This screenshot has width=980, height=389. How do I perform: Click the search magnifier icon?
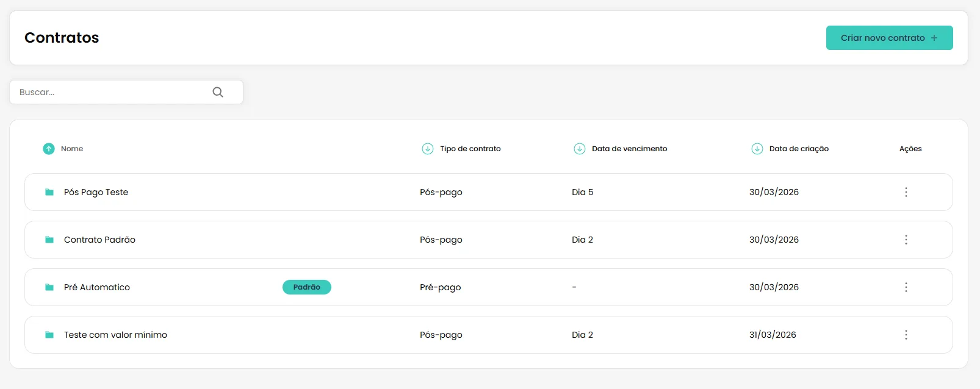pyautogui.click(x=218, y=92)
